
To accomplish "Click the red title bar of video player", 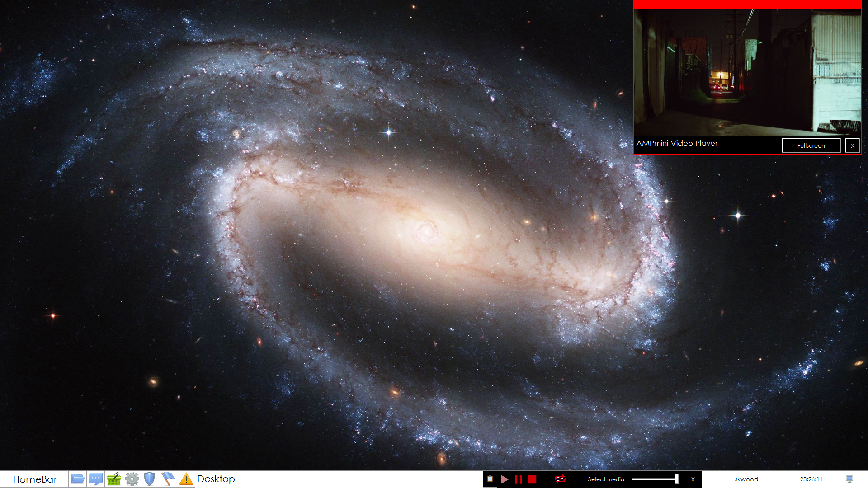I will pyautogui.click(x=748, y=5).
